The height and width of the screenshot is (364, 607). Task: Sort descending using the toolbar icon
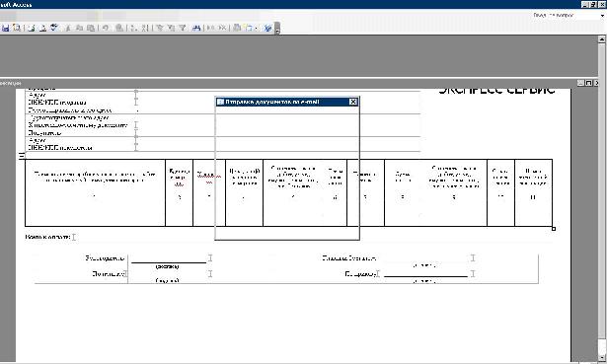tap(144, 28)
